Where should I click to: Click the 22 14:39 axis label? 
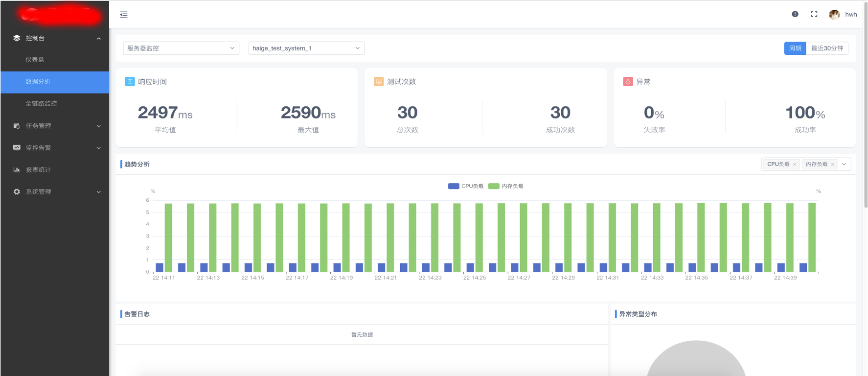[x=785, y=278]
